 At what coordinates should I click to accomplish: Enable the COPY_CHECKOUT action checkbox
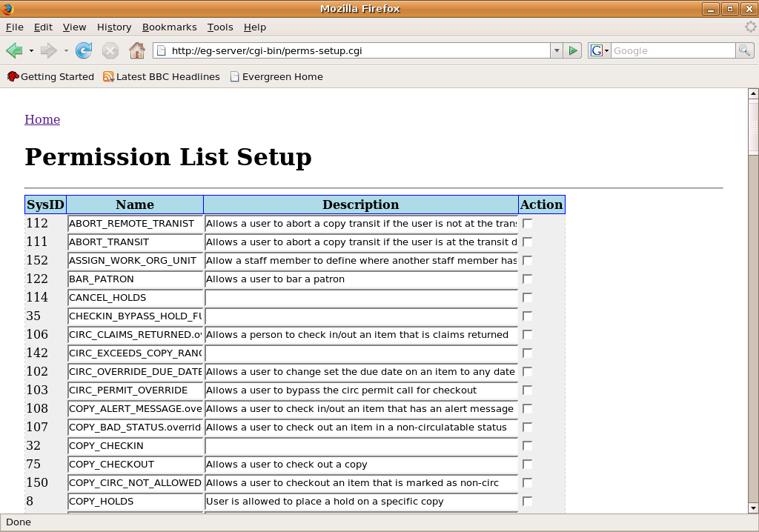pyautogui.click(x=527, y=464)
